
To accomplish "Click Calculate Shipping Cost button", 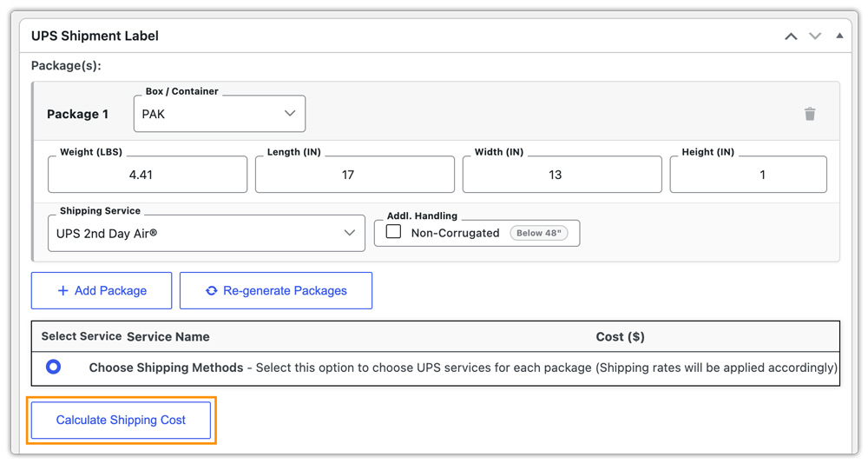I will (121, 421).
